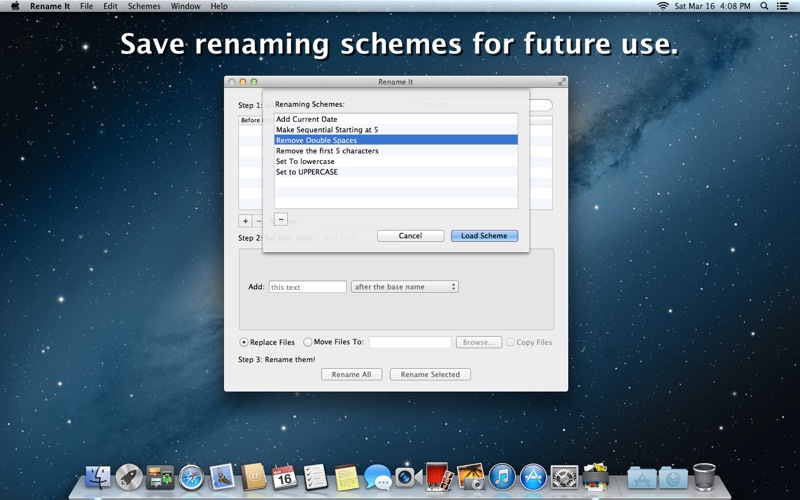800x500 pixels.
Task: Enter full screen with window arrows icon
Action: click(562, 82)
